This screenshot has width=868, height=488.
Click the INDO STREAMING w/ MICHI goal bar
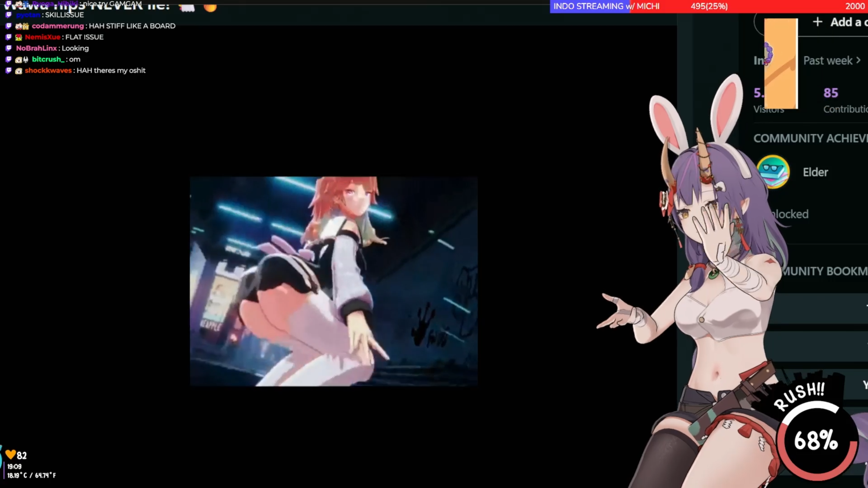click(708, 6)
